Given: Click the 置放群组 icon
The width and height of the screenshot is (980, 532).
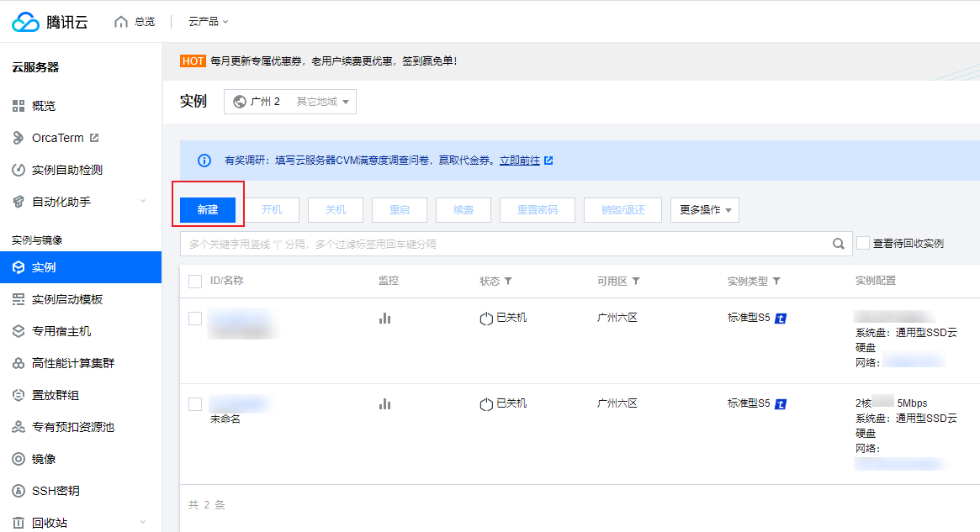Looking at the screenshot, I should point(19,395).
